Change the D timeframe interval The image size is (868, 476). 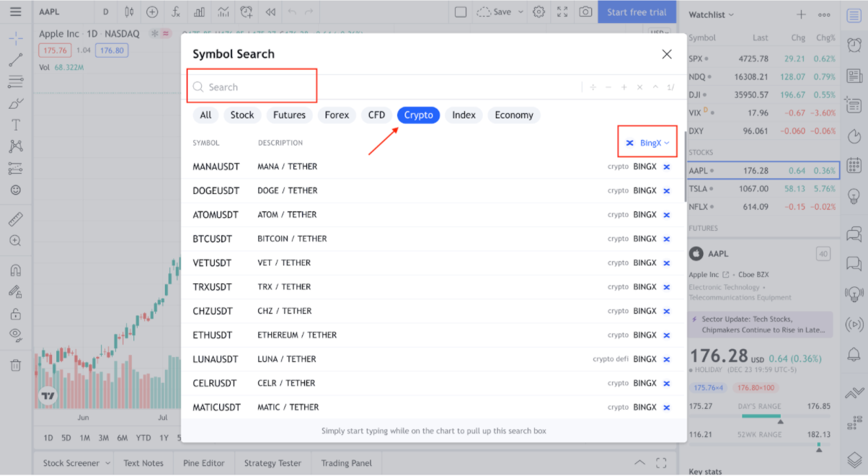pyautogui.click(x=105, y=12)
